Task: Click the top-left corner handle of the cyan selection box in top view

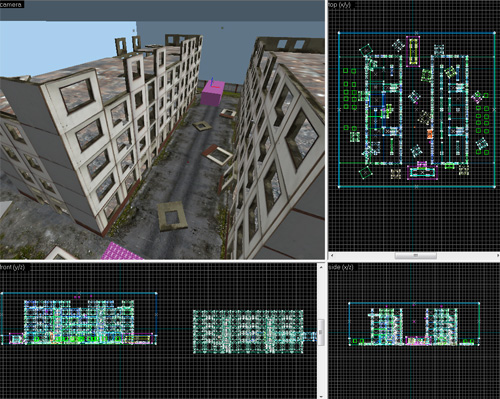Action: [339, 33]
